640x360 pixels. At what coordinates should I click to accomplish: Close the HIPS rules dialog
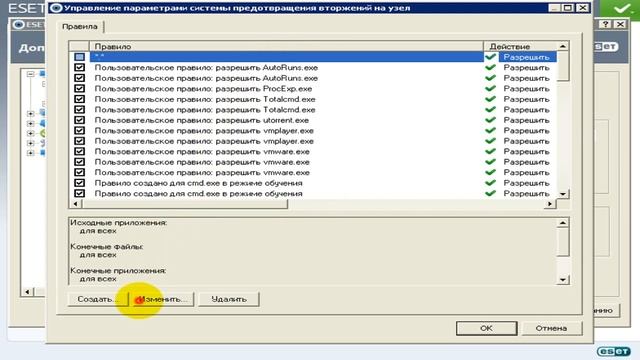pyautogui.click(x=583, y=7)
